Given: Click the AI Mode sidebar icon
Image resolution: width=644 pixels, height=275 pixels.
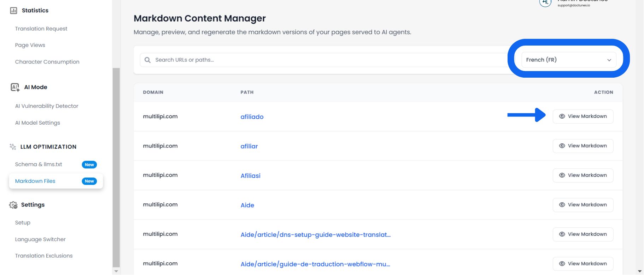Looking at the screenshot, I should pyautogui.click(x=15, y=87).
